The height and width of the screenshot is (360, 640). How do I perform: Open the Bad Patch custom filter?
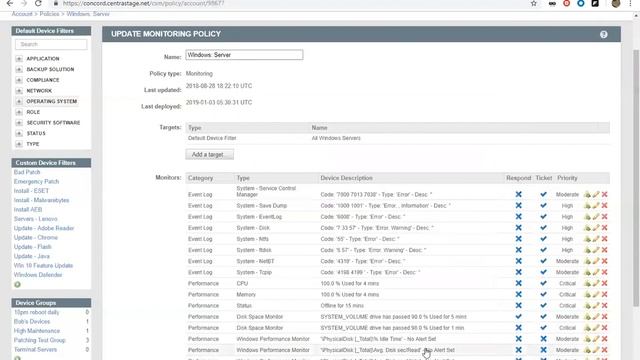[x=27, y=172]
